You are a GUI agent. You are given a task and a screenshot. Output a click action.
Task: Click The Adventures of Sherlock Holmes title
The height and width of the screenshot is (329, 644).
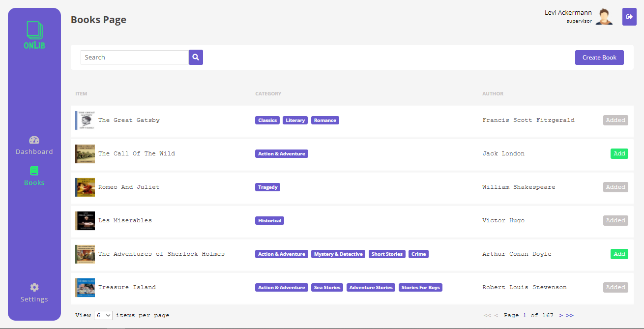[161, 254]
